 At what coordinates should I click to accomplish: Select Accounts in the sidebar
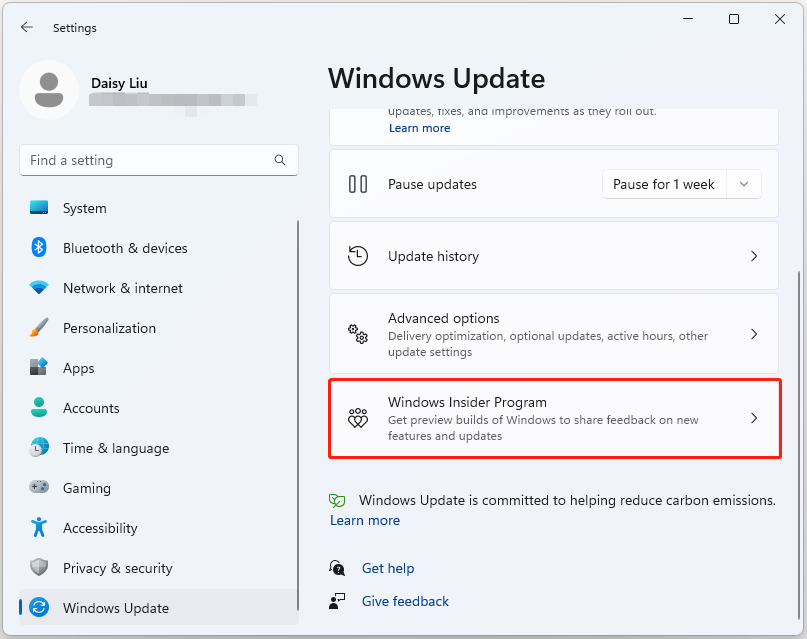coord(89,408)
